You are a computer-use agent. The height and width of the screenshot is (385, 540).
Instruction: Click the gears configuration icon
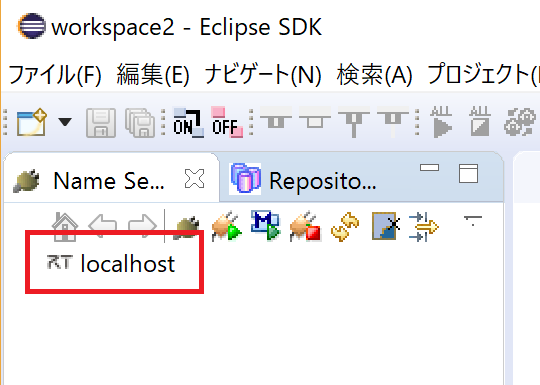click(520, 122)
